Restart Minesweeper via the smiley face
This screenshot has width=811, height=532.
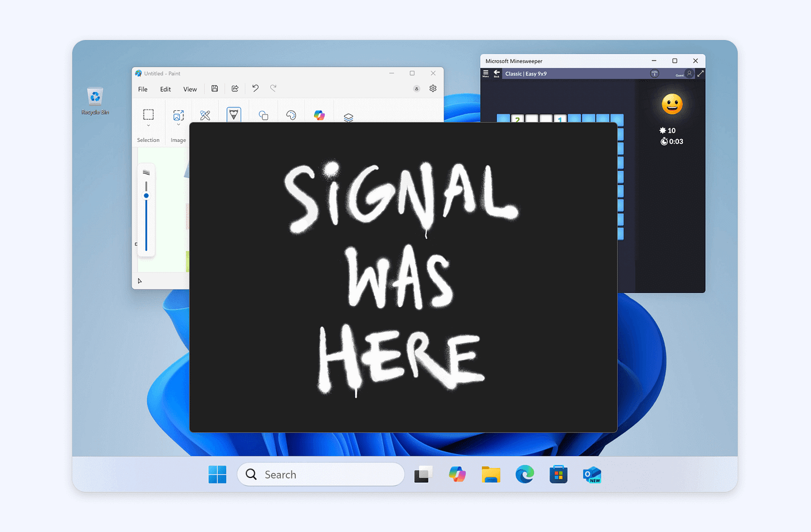pos(672,104)
